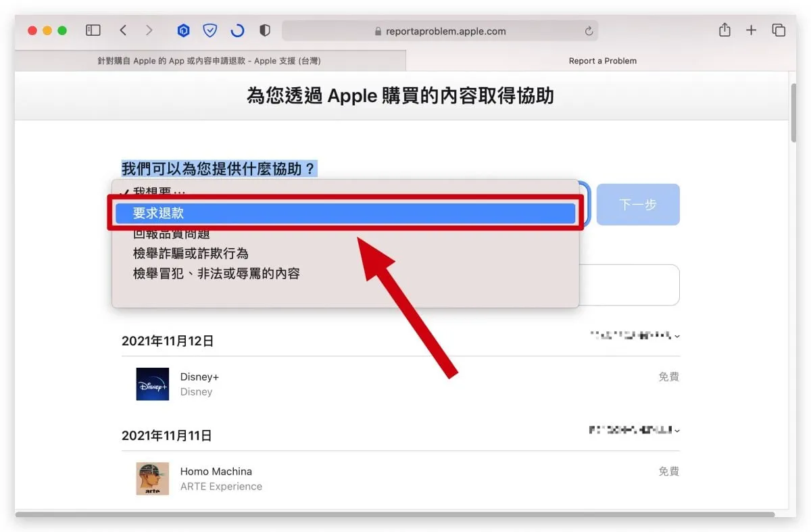
Task: Click the Disney+ app thumbnail
Action: [152, 384]
